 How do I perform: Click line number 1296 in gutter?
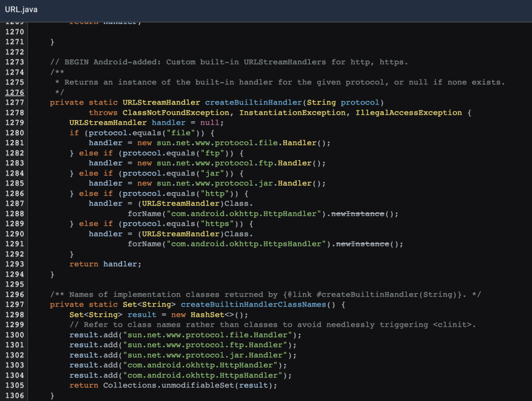tap(15, 295)
